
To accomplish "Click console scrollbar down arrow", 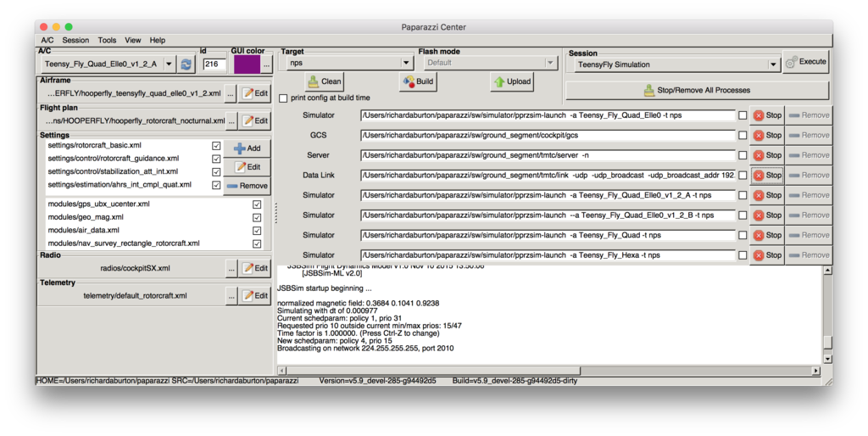I will point(827,359).
